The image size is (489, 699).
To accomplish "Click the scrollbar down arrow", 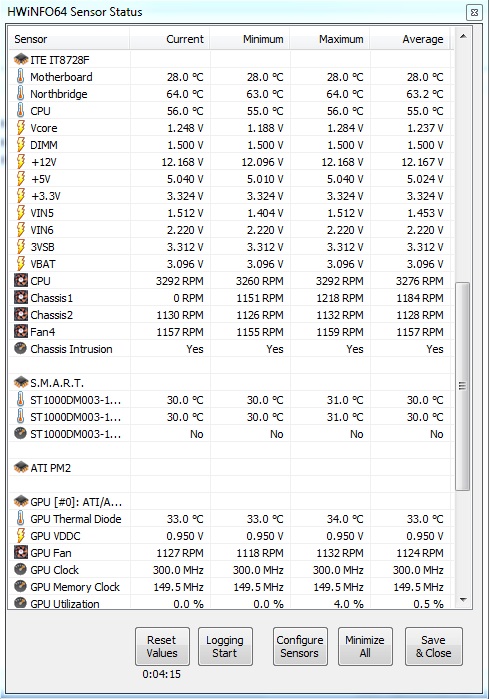I will tap(463, 600).
